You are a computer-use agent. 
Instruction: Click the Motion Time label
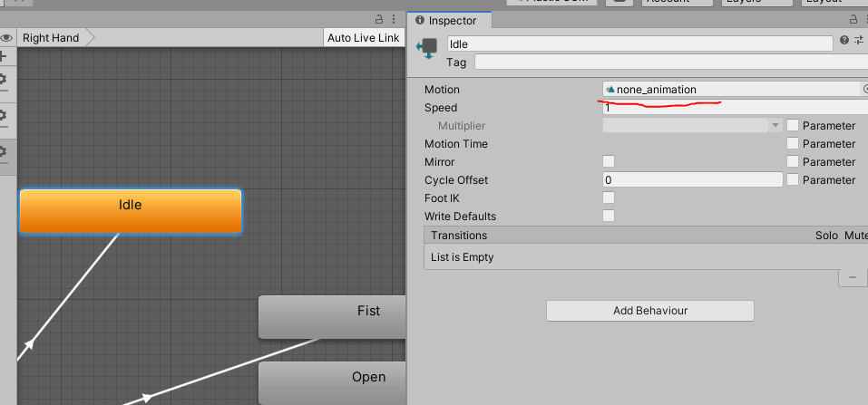tap(456, 144)
